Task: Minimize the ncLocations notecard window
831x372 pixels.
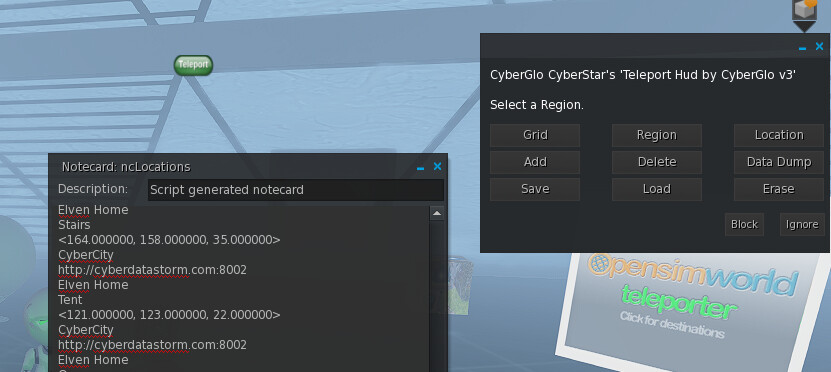Action: (421, 167)
